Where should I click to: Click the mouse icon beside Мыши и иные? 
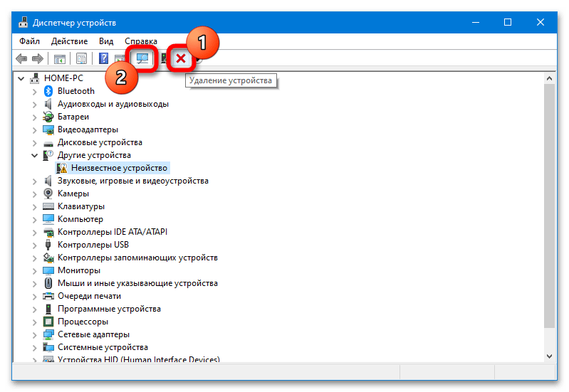pos(48,283)
